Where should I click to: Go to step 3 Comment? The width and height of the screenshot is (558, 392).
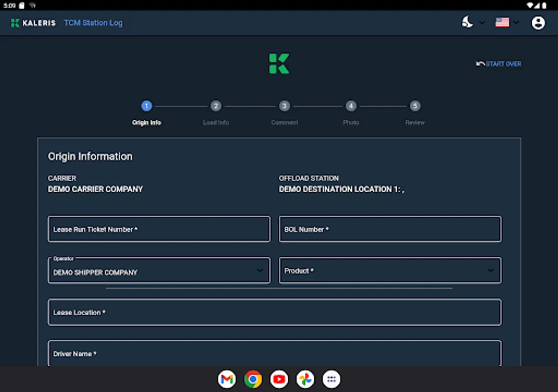284,106
